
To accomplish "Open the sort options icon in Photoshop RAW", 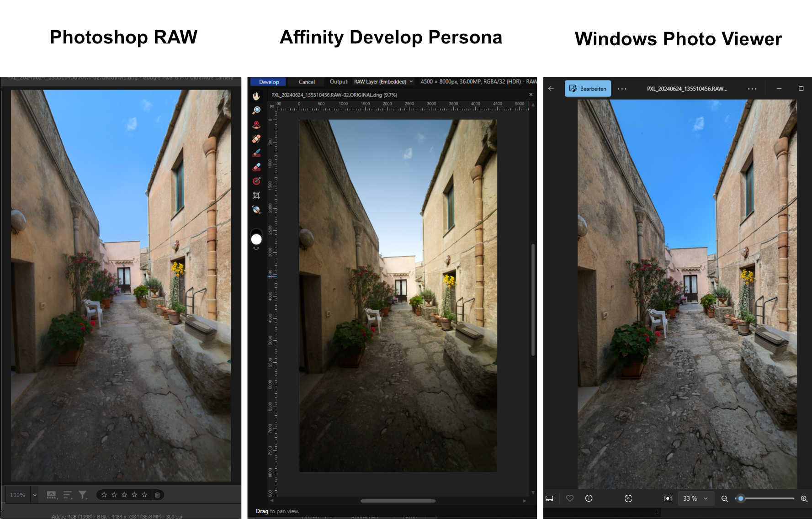I will coord(68,495).
